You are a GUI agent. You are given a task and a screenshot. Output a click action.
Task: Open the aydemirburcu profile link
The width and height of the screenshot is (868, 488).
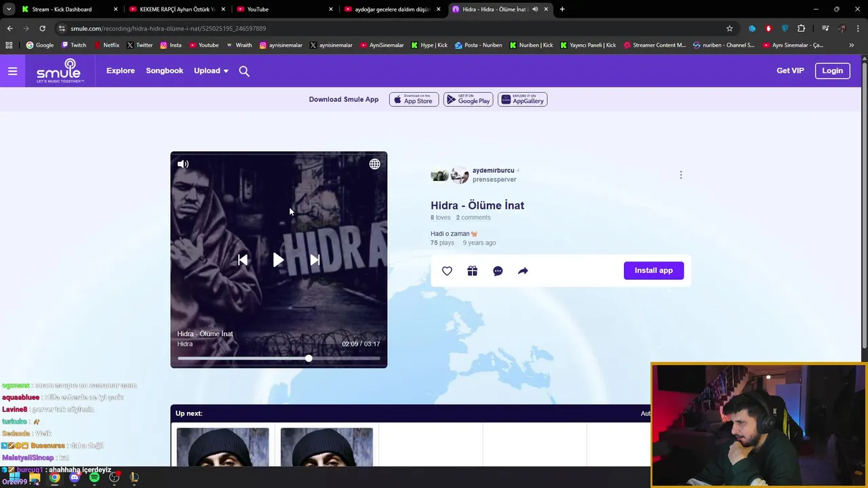493,171
